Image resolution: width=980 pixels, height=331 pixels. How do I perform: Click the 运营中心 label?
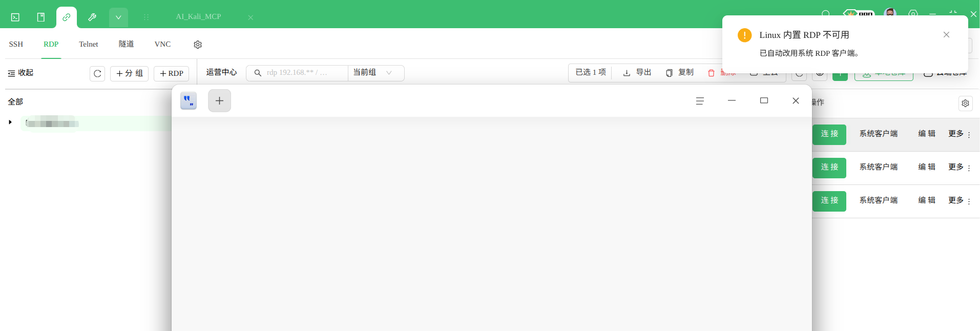221,72
